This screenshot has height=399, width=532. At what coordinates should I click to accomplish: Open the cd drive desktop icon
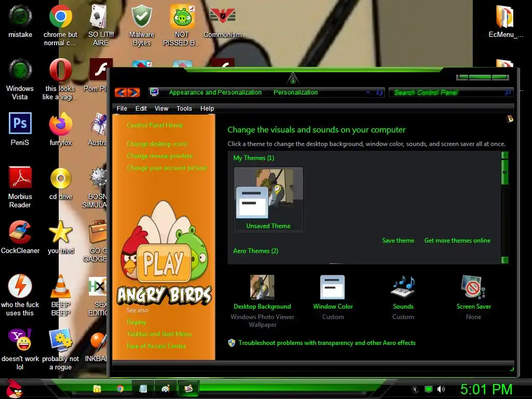(61, 183)
